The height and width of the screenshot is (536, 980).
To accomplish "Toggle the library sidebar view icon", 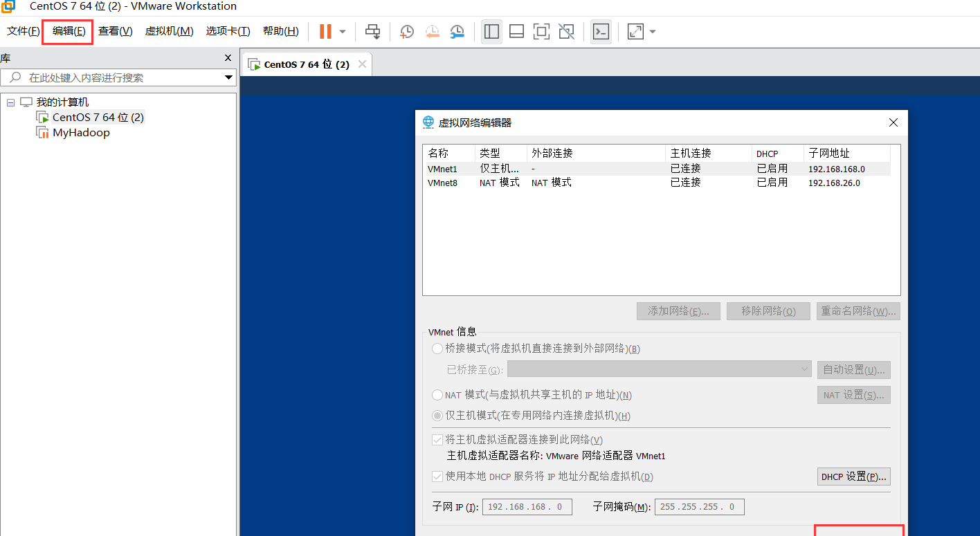I will (x=492, y=32).
